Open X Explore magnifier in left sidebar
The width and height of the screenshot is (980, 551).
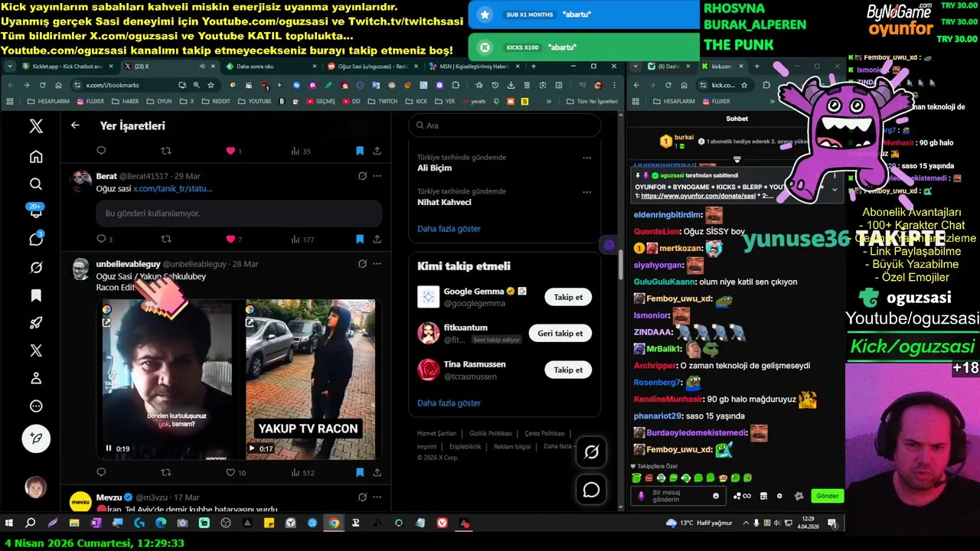[x=36, y=184]
